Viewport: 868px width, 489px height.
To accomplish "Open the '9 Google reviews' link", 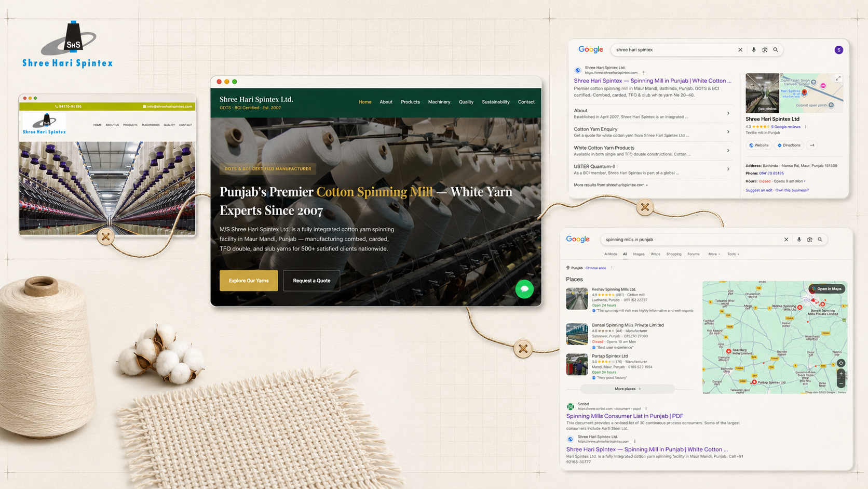I will pyautogui.click(x=785, y=127).
